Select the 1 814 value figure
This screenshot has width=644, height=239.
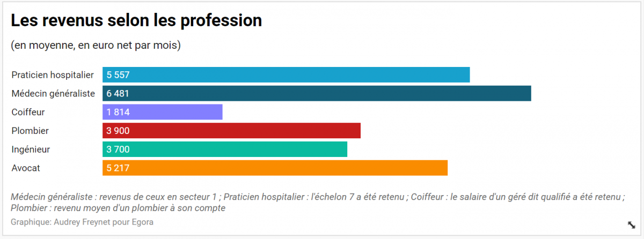click(x=118, y=112)
